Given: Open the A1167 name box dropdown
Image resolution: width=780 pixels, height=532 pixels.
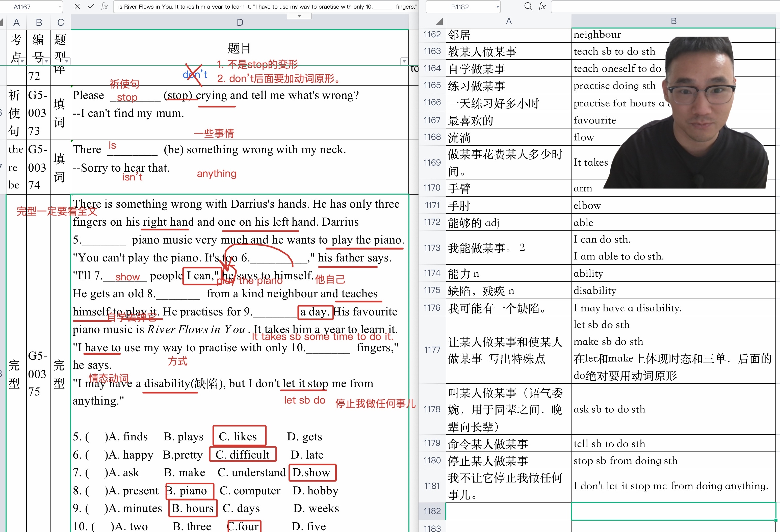Looking at the screenshot, I should pos(60,7).
